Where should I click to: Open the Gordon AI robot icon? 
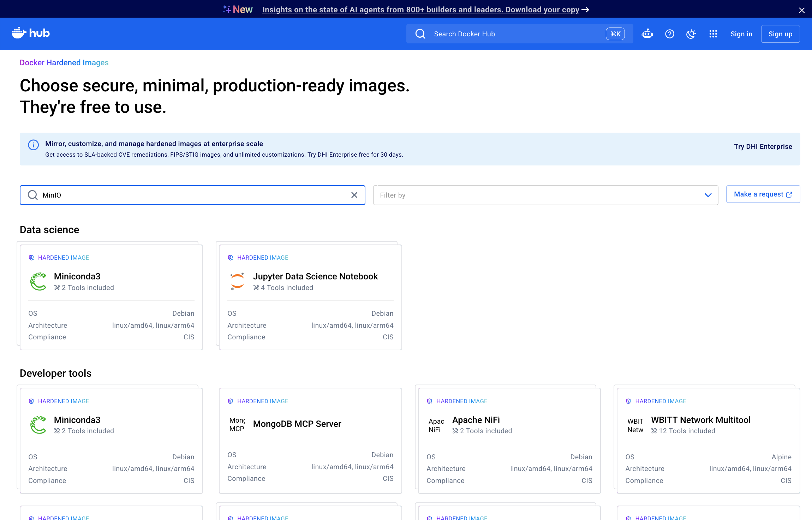click(x=647, y=34)
